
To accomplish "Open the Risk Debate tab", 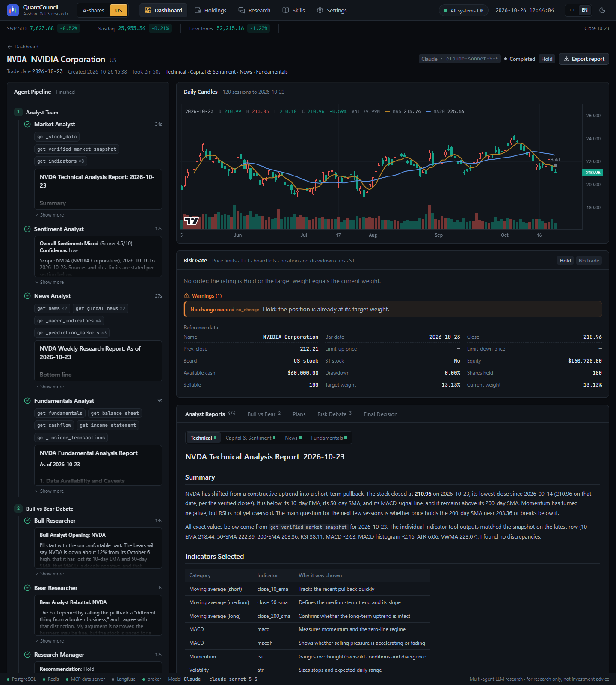I will (x=335, y=414).
